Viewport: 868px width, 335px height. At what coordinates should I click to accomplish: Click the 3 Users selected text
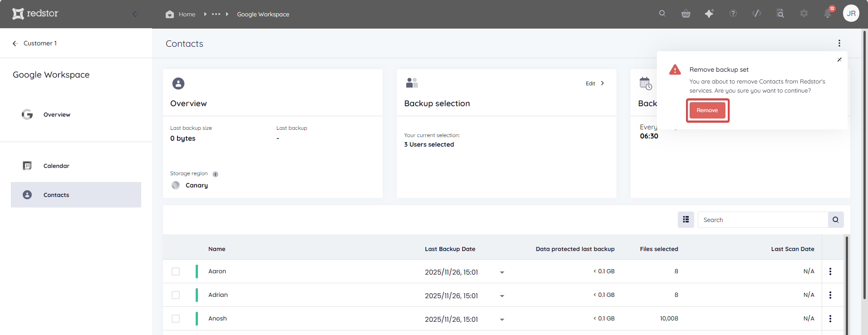tap(429, 144)
